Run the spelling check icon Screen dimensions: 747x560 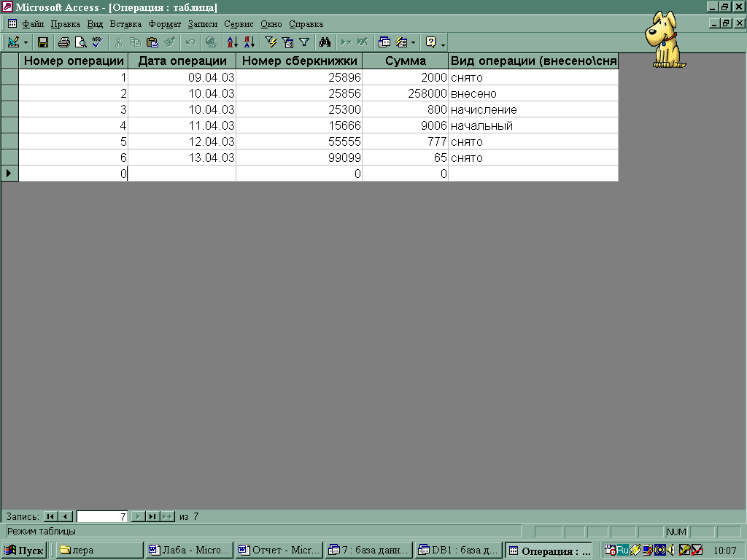98,42
